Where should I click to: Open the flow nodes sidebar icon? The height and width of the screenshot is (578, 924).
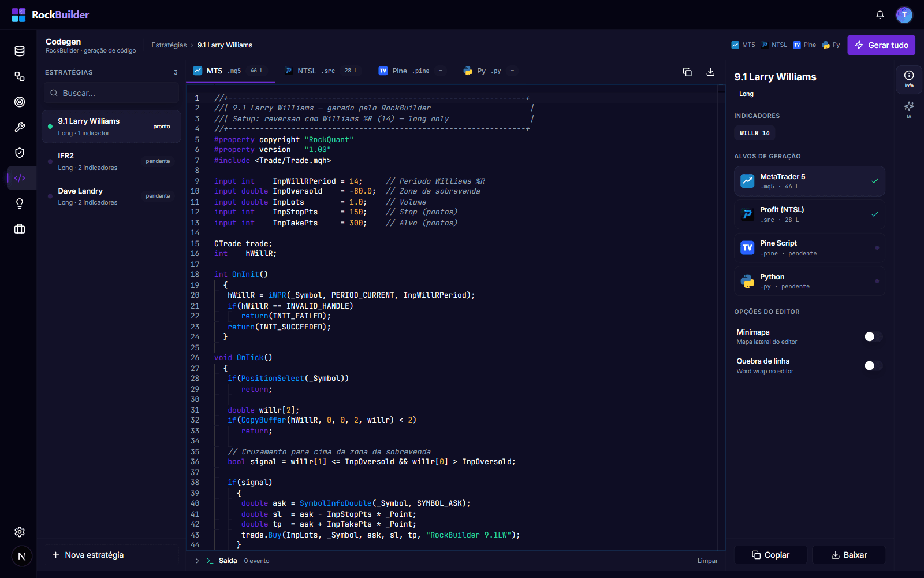coord(20,76)
